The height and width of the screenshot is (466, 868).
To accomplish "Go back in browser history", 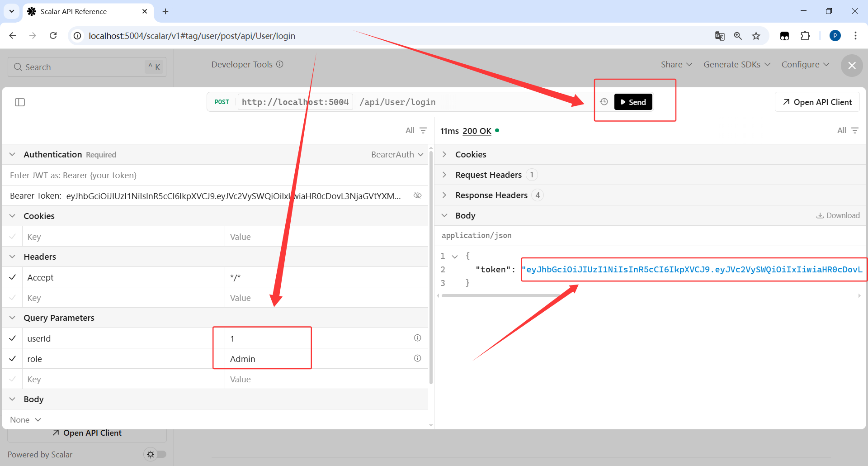I will [x=13, y=36].
